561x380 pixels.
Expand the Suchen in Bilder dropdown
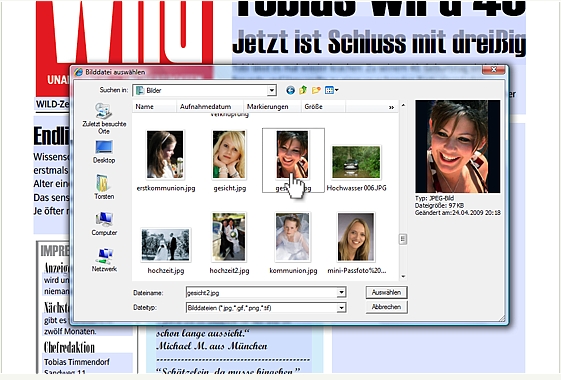[272, 91]
